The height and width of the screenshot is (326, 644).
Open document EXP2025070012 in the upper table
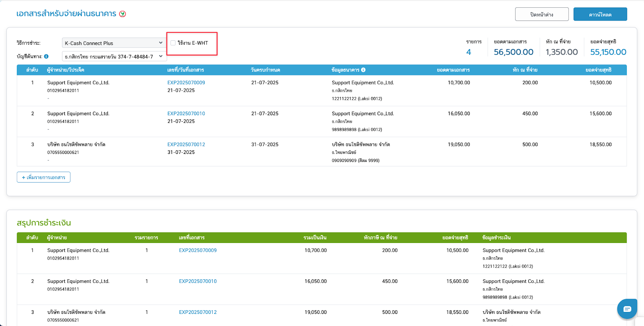pos(186,144)
